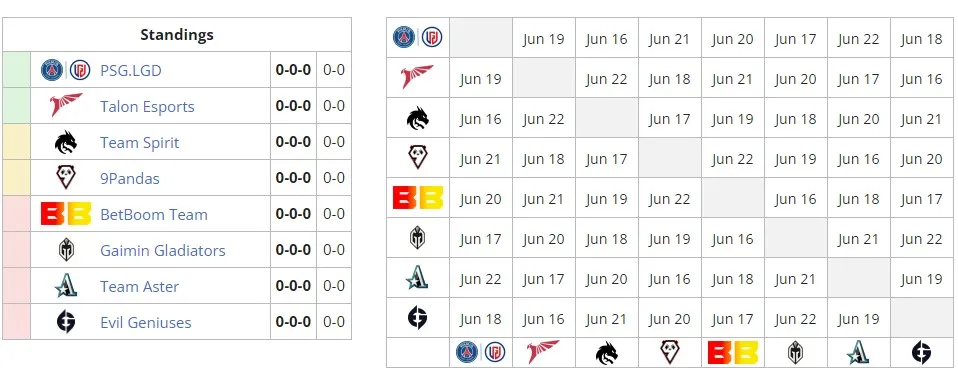Screen dimensions: 958x378
Task: Click BetBoom logo in schedule grid left column
Action: pyautogui.click(x=418, y=198)
